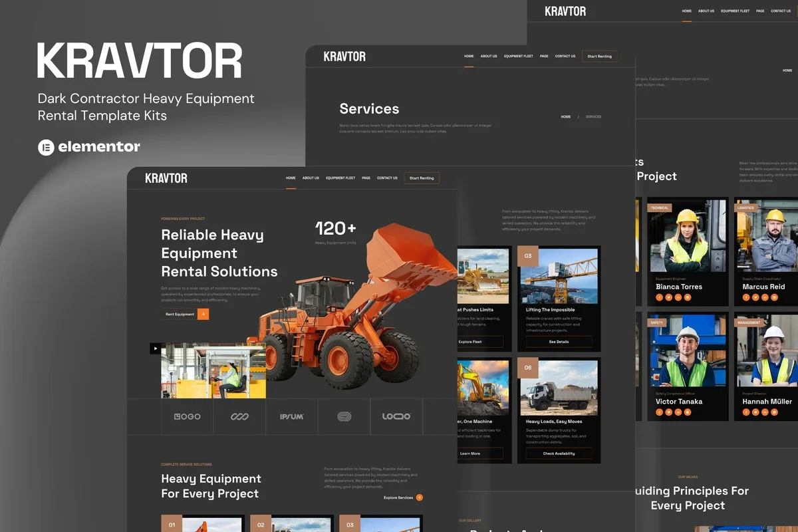The width and height of the screenshot is (798, 532).
Task: Click the IPSUM partner logo
Action: (x=291, y=416)
